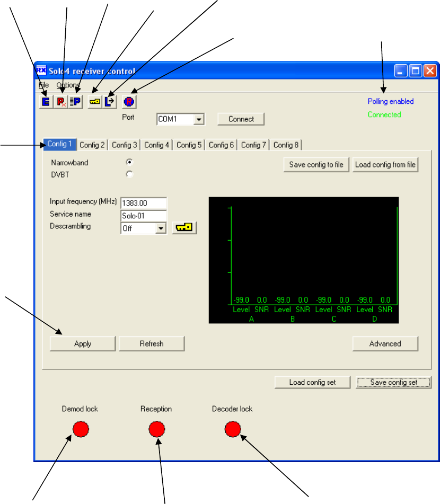Switch to the Config 5 tab
The width and height of the screenshot is (440, 504).
pyautogui.click(x=189, y=145)
